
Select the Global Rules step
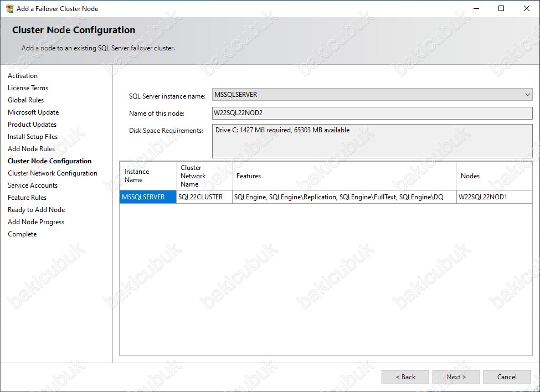[x=26, y=100]
